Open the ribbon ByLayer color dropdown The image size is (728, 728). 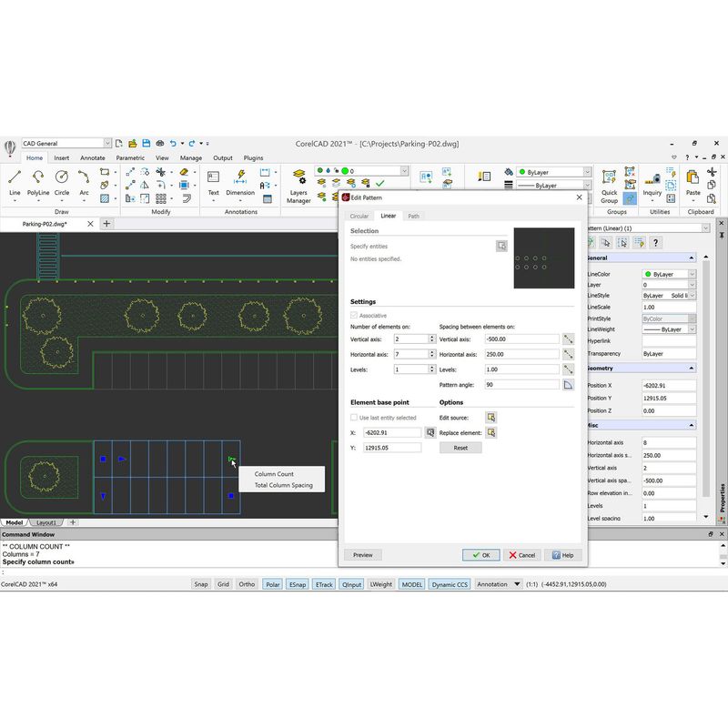tap(587, 172)
